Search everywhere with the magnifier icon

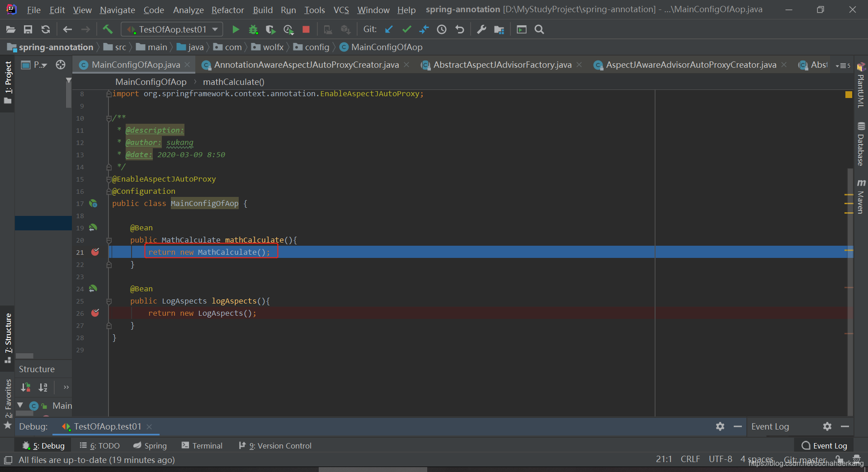(539, 30)
